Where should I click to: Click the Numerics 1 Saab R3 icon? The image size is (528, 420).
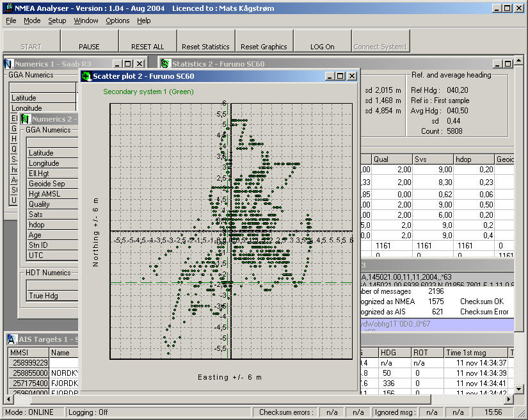(x=8, y=64)
